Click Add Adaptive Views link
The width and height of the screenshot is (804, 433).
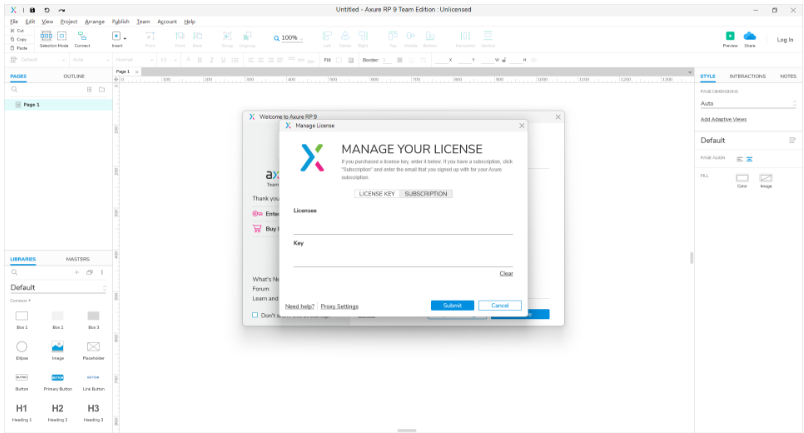pos(723,119)
